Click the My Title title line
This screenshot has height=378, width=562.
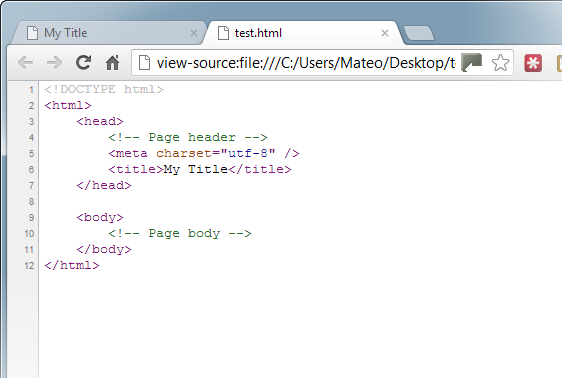200,169
